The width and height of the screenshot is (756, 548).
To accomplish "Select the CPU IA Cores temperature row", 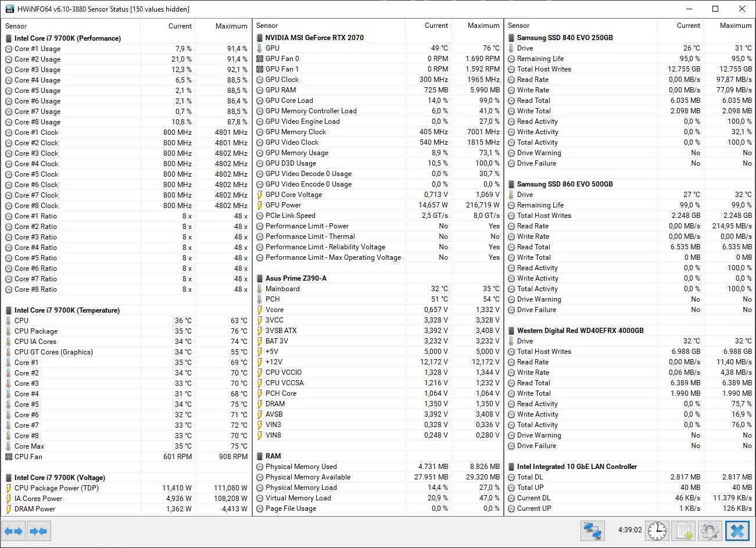I will [127, 342].
